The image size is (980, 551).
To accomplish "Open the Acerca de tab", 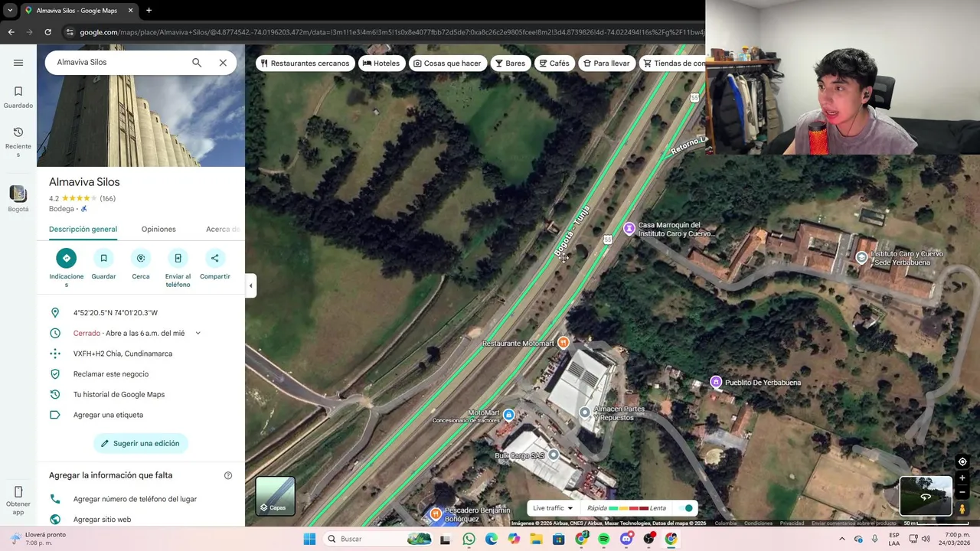I will pos(223,229).
